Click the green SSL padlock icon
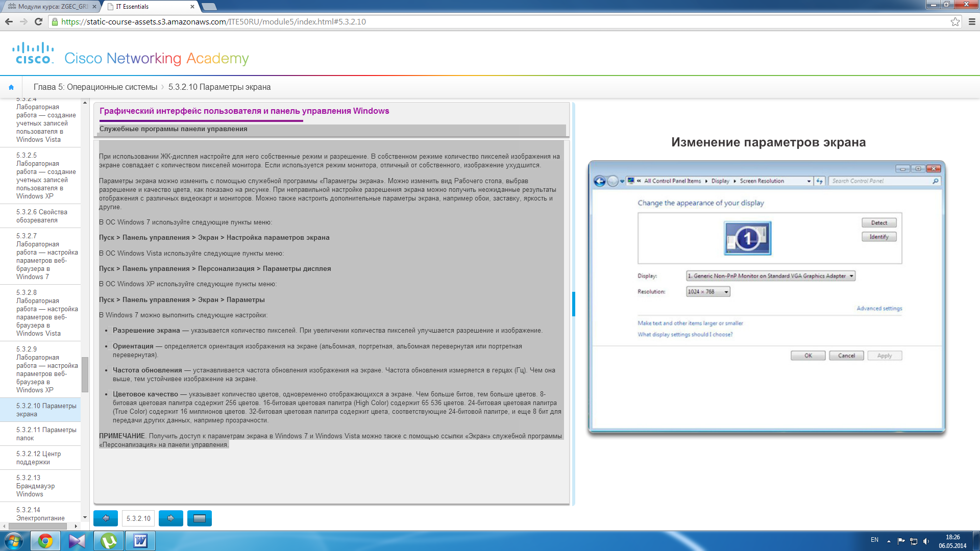 click(x=55, y=21)
